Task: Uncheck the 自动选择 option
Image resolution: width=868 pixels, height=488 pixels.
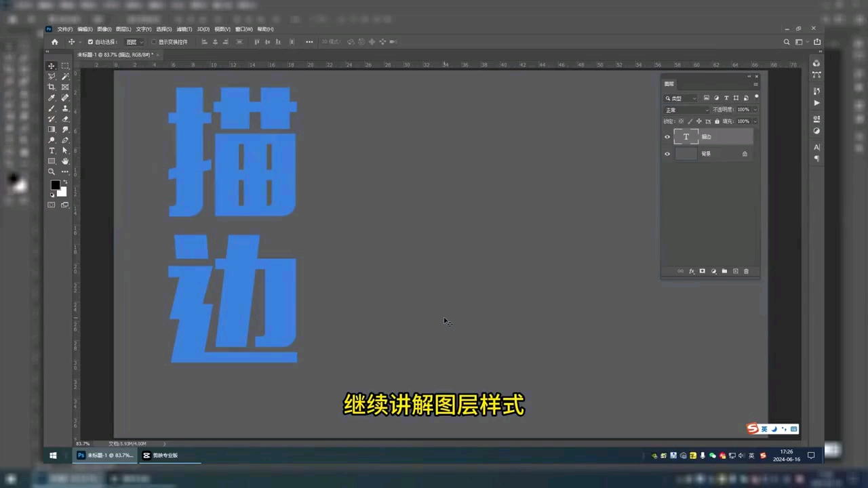Action: [x=90, y=41]
